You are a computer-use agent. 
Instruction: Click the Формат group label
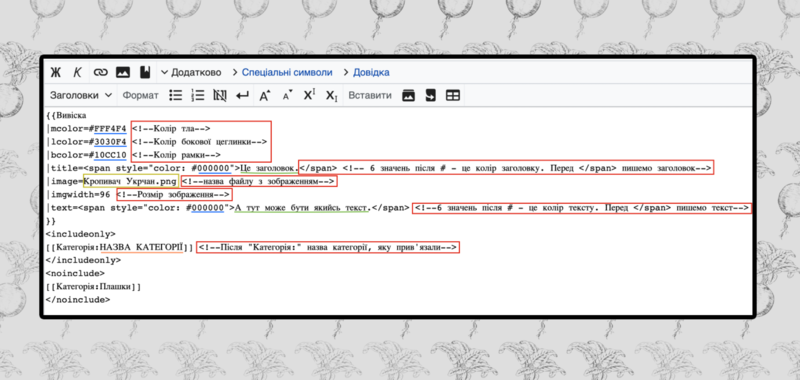pos(141,95)
